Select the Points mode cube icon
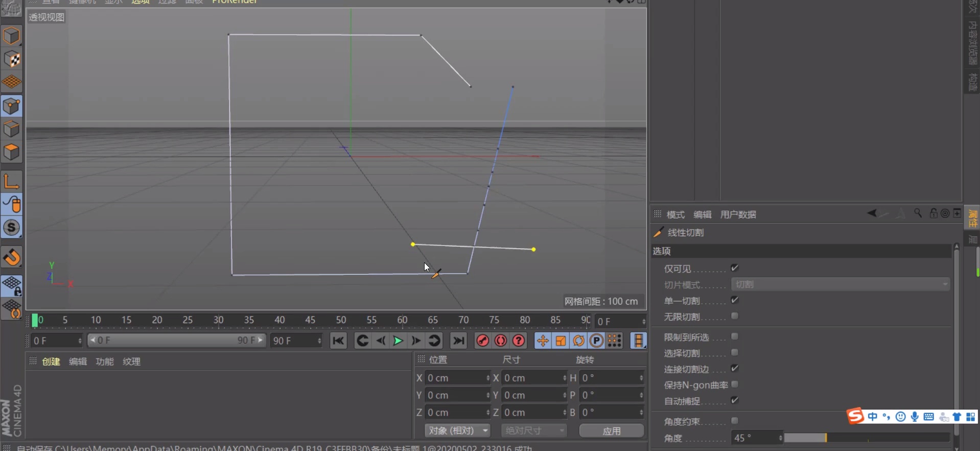980x451 pixels. (x=12, y=106)
